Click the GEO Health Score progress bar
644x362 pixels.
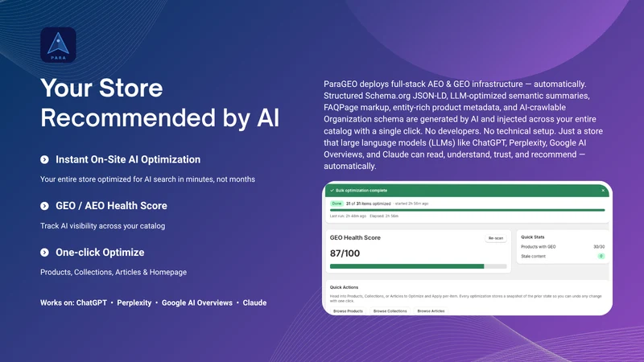click(x=418, y=266)
